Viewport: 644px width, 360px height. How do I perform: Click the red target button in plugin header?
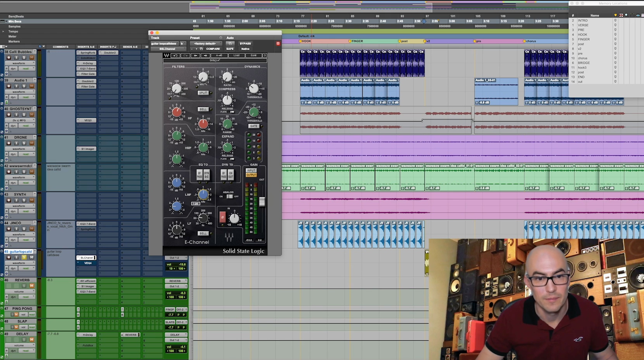coord(278,43)
